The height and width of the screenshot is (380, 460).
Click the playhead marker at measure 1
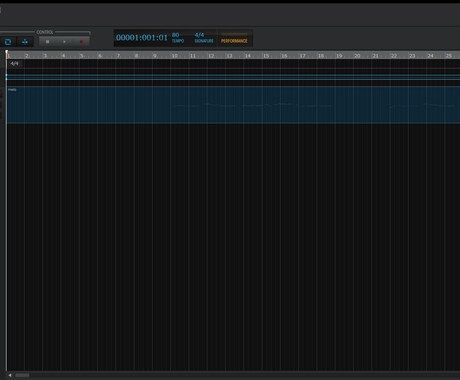click(x=7, y=53)
